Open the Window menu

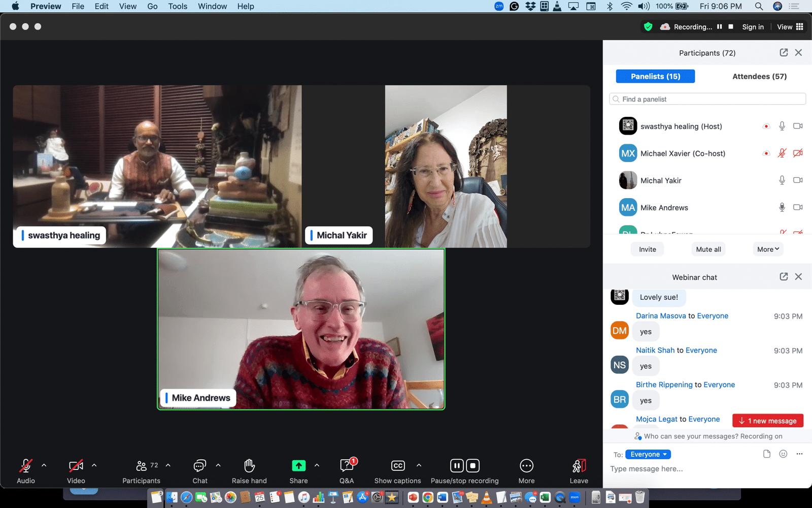pyautogui.click(x=212, y=6)
